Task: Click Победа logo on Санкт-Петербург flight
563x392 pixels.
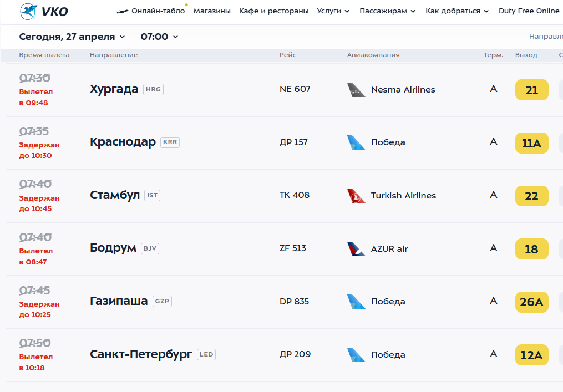Action: [x=356, y=355]
